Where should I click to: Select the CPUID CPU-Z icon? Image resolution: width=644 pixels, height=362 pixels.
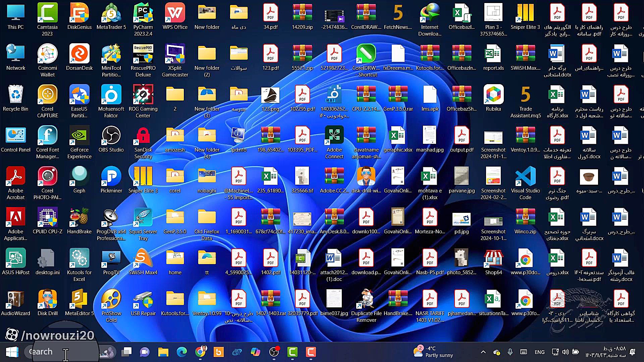pyautogui.click(x=47, y=221)
